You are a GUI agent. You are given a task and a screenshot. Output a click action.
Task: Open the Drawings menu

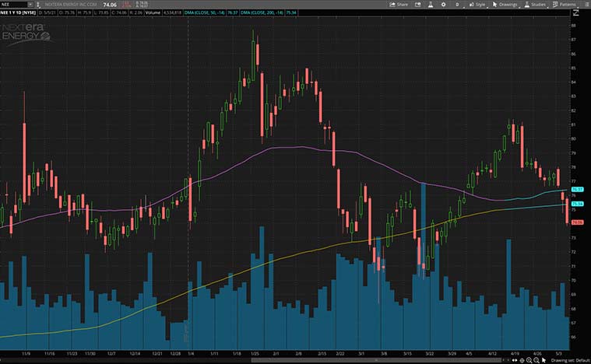506,4
